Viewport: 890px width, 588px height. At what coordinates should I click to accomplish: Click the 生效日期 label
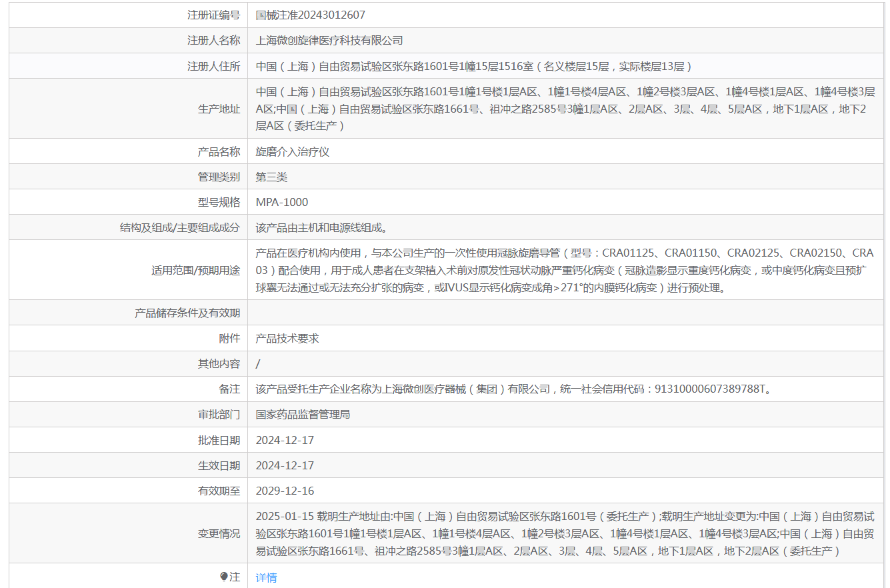tap(219, 465)
